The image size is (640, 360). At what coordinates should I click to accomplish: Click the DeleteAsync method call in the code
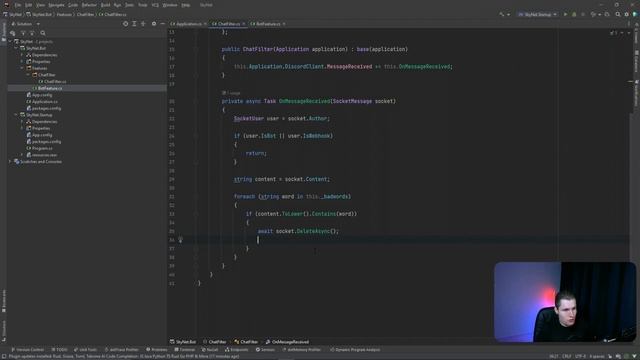[313, 231]
